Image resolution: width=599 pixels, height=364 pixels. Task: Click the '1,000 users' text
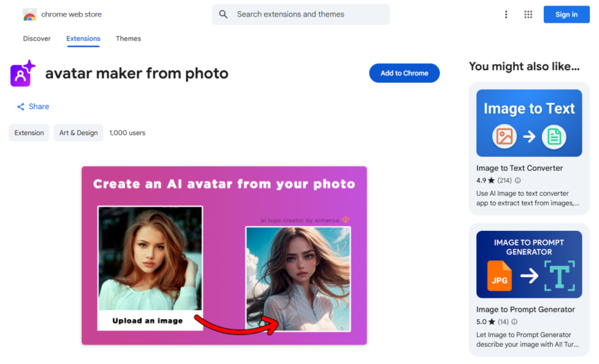click(x=128, y=133)
